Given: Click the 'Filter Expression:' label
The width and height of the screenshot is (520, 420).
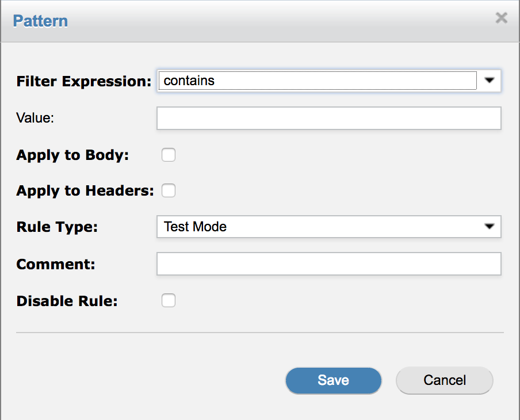Looking at the screenshot, I should pyautogui.click(x=84, y=81).
